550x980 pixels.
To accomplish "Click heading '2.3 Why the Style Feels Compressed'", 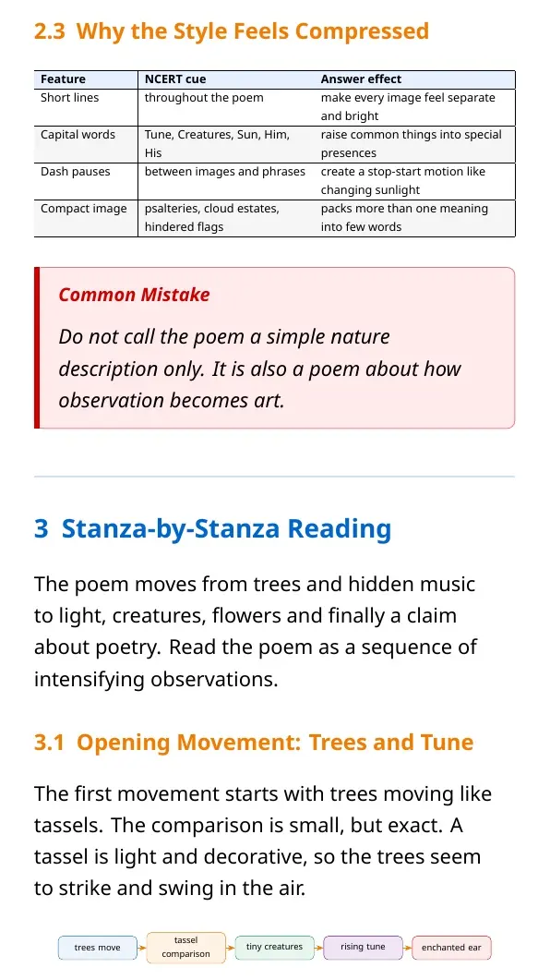I will 232,30.
